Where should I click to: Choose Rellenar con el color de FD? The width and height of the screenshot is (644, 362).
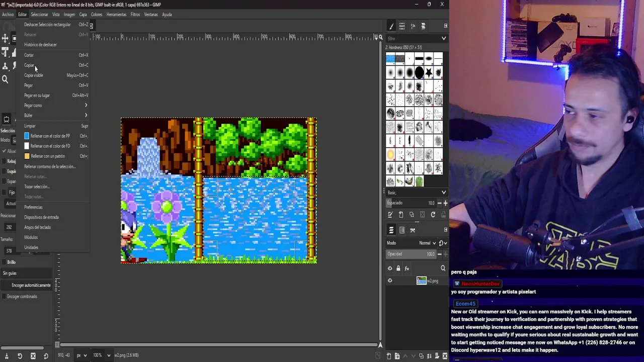click(55, 146)
